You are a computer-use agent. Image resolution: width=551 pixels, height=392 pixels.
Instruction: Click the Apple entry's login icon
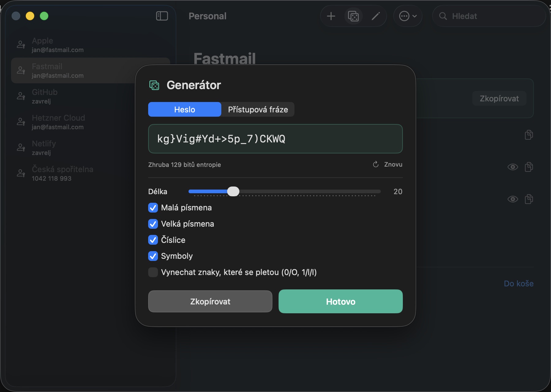21,45
